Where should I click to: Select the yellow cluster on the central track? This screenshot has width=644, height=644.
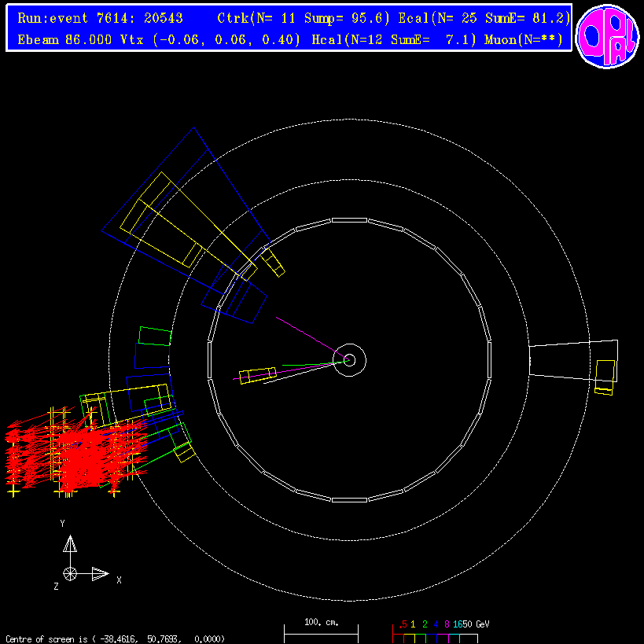pyautogui.click(x=258, y=376)
